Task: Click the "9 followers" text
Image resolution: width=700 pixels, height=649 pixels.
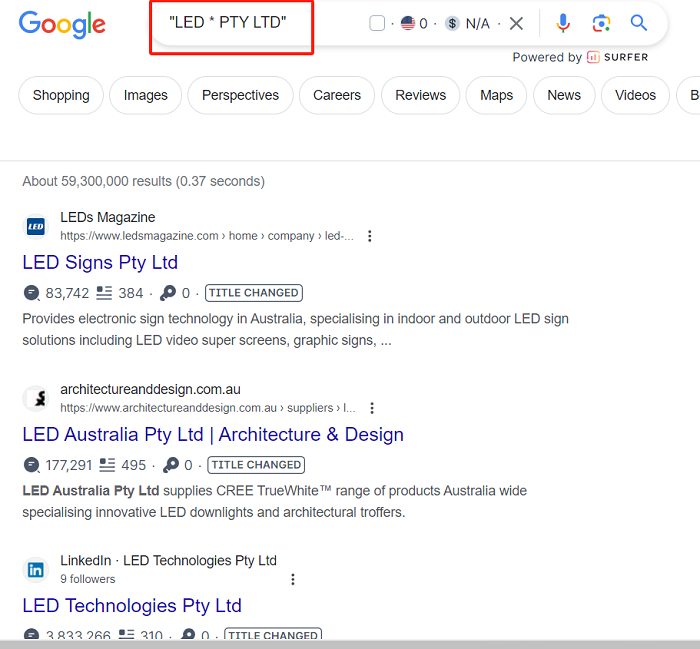Action: (x=88, y=579)
